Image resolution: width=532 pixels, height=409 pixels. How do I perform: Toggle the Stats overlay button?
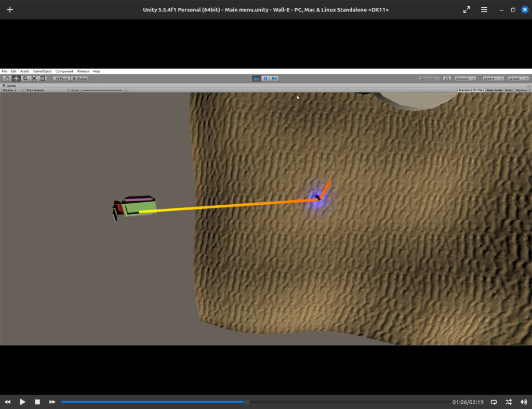pos(509,90)
